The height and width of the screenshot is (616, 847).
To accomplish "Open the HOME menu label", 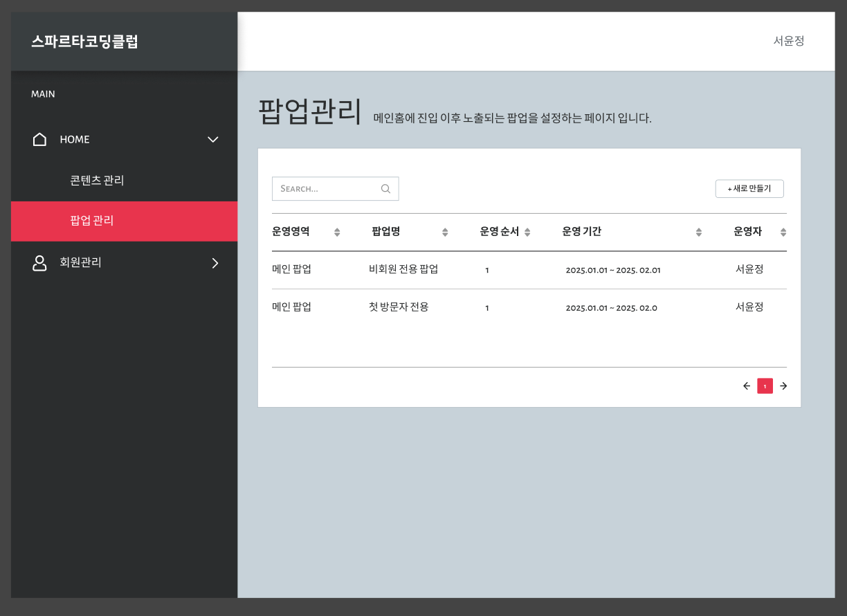I will 75,139.
